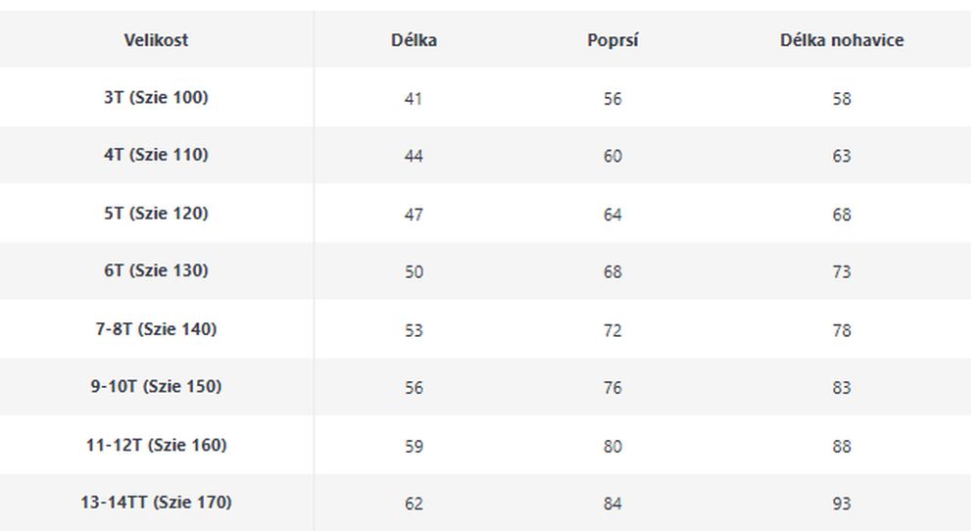Select the 9-10T (Szie 150) row label
This screenshot has height=531, width=980.
[156, 386]
